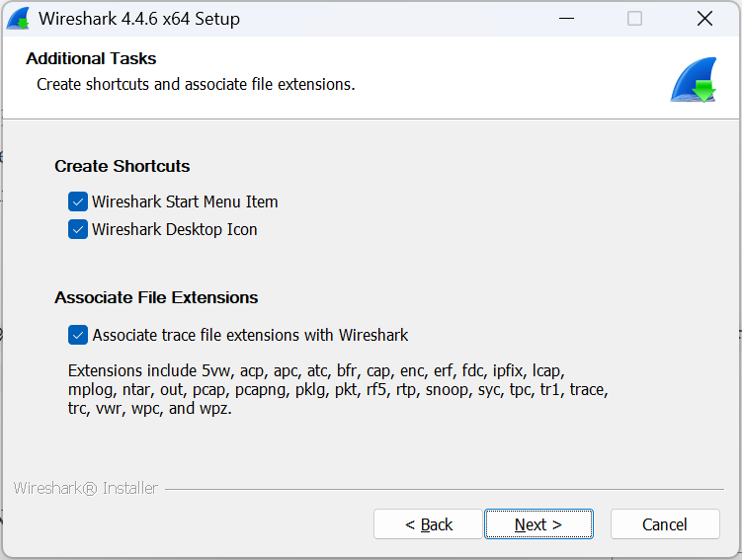Select the Create Shortcuts section heading
The image size is (742, 560).
[x=123, y=166]
